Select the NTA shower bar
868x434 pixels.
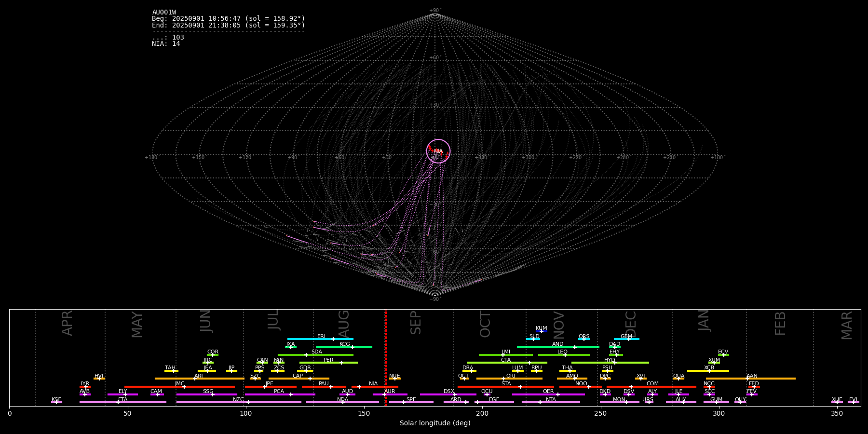click(551, 402)
